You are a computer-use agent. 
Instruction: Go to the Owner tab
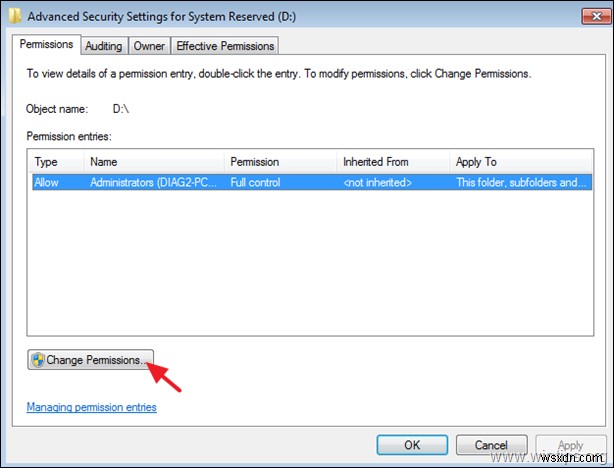pyautogui.click(x=150, y=46)
